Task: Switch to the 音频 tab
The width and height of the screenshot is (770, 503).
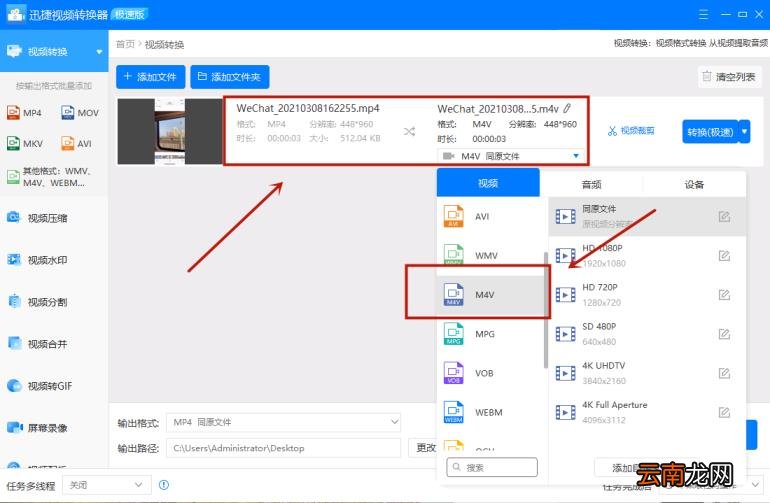Action: [591, 184]
